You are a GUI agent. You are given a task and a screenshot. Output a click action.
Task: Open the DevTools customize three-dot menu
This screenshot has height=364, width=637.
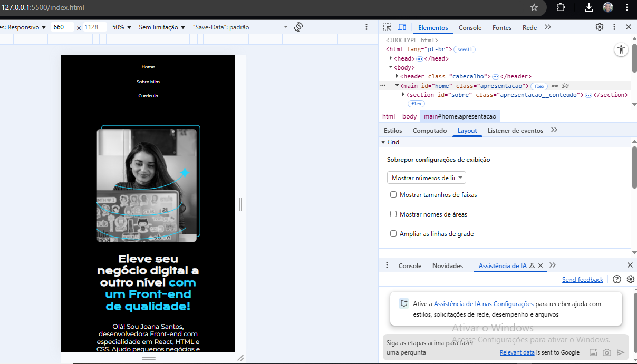pyautogui.click(x=614, y=27)
